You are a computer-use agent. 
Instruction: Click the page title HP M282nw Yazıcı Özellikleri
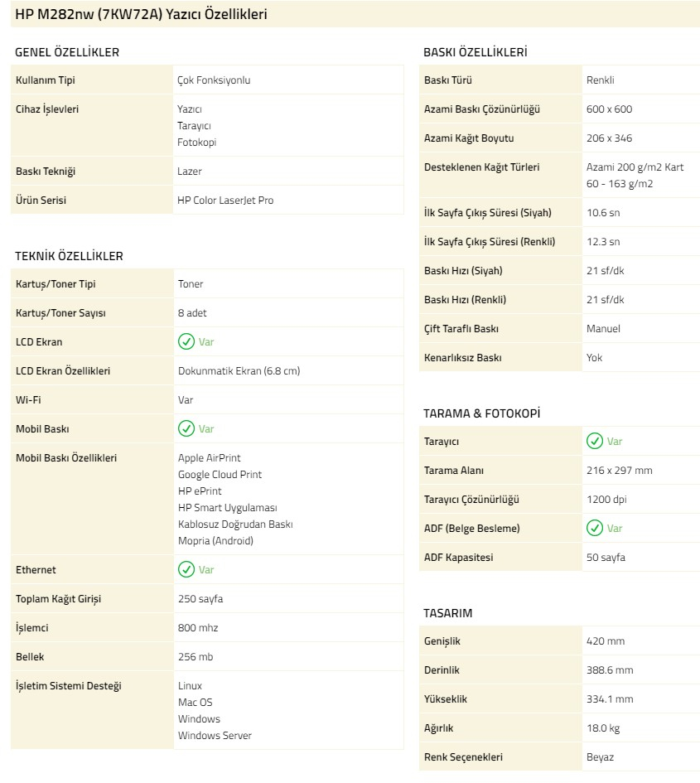[x=141, y=14]
